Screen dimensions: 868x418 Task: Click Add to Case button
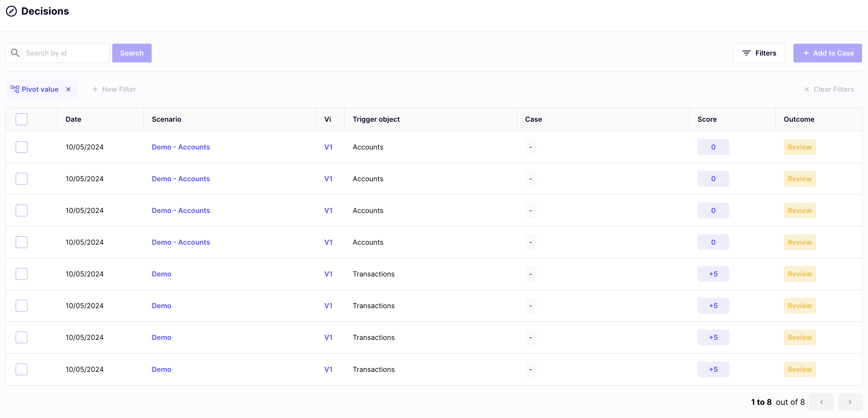click(828, 53)
